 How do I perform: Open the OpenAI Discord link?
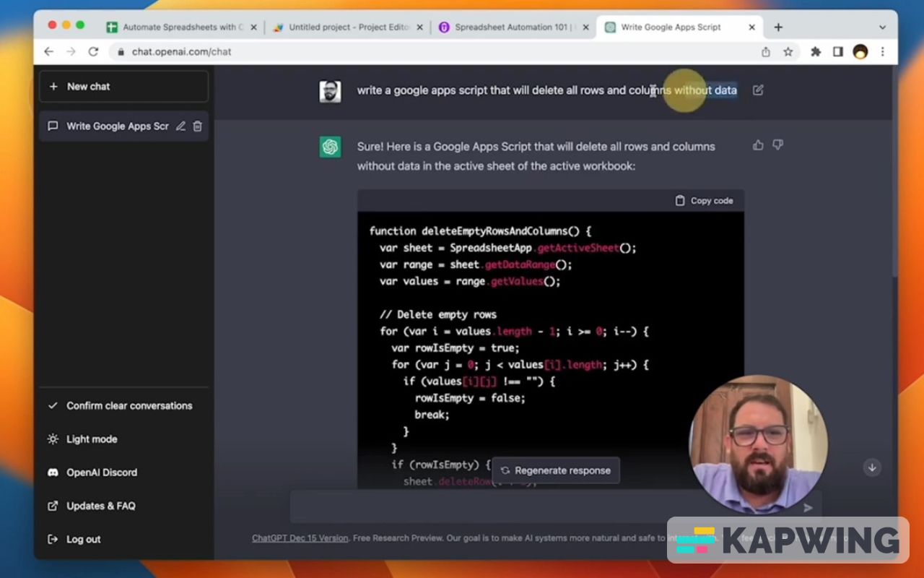click(x=123, y=473)
